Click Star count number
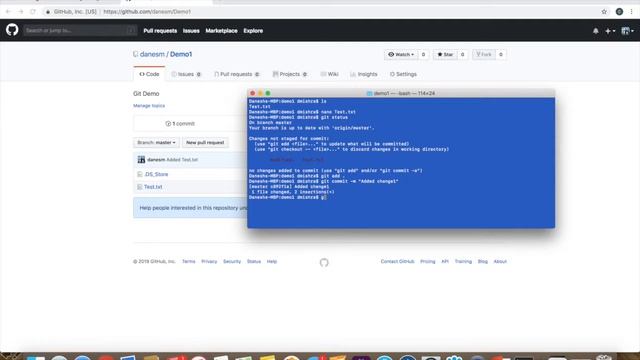The width and height of the screenshot is (640, 360). click(462, 54)
